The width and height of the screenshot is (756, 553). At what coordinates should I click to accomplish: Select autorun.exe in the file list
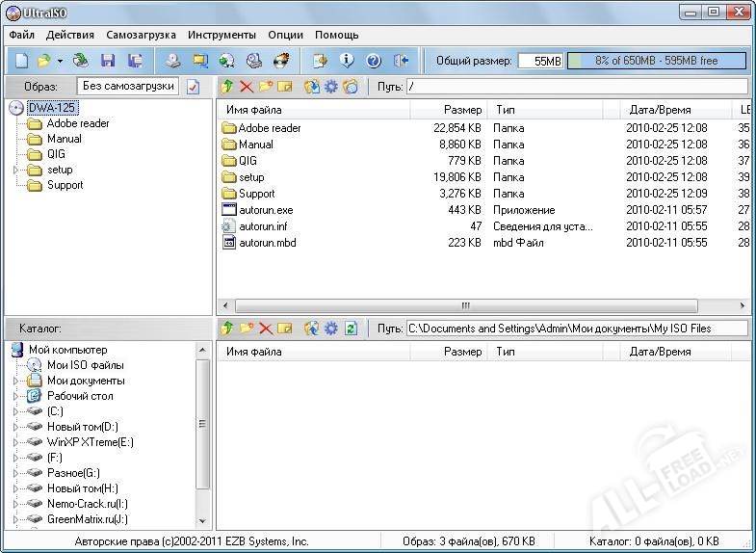(266, 210)
